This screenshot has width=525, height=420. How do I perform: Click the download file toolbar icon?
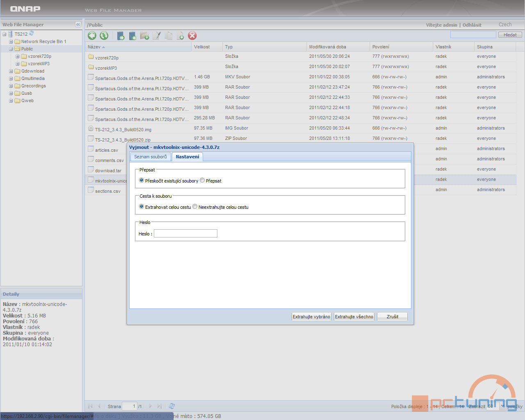point(132,36)
